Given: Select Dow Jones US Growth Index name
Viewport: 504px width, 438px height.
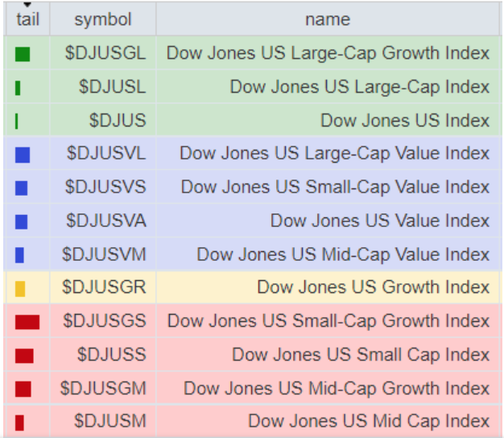Looking at the screenshot, I should (373, 287).
